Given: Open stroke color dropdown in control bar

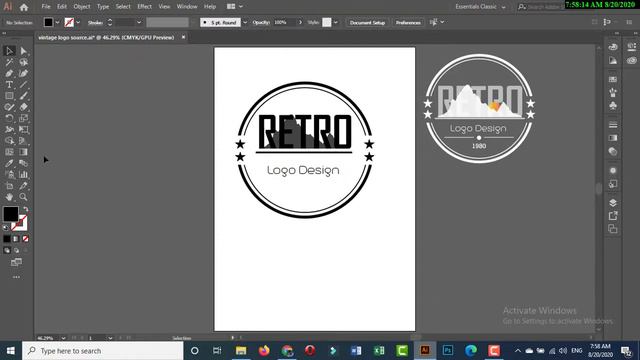Looking at the screenshot, I should point(78,22).
